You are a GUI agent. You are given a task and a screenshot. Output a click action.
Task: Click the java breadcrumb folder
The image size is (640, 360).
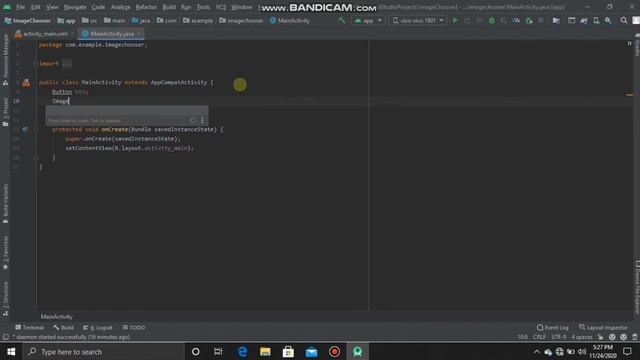coord(141,20)
